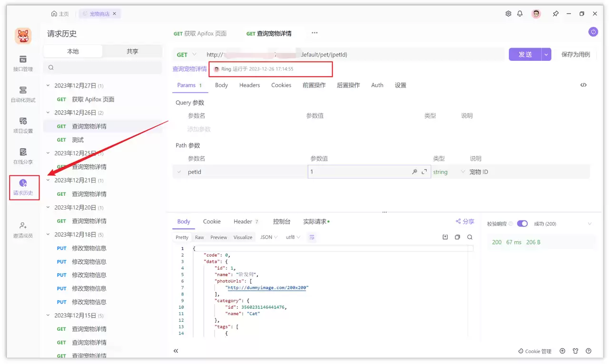Open the 后置操作 tab
Image resolution: width=609 pixels, height=364 pixels.
click(348, 85)
